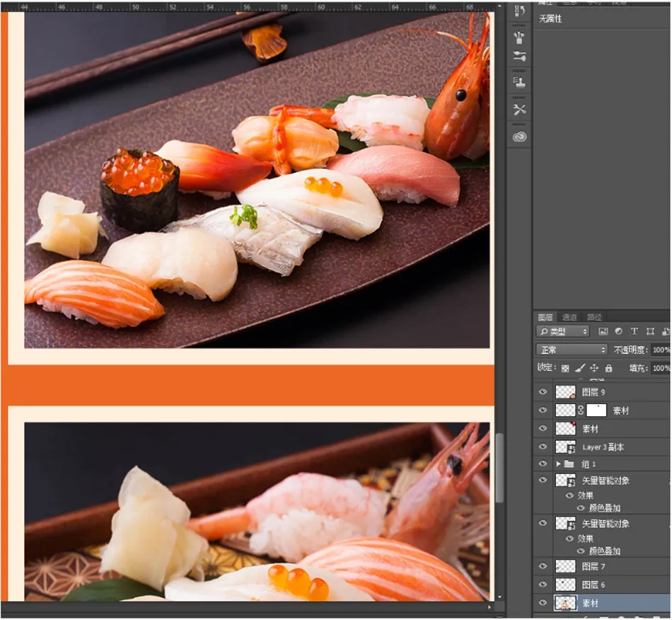Lock transparent pixels checkerboard icon
Screen dimensions: 672x620
(565, 368)
